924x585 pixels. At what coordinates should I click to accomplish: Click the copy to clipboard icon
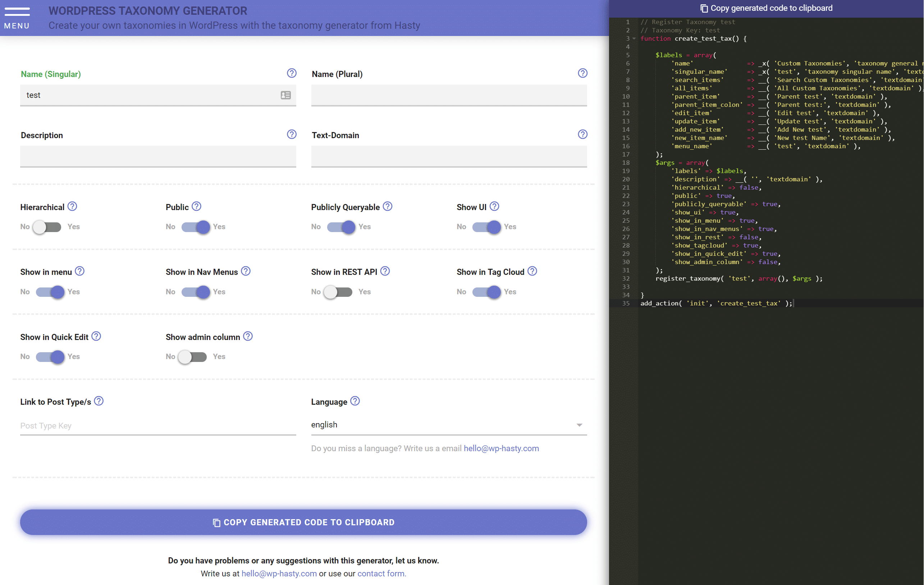pos(704,8)
